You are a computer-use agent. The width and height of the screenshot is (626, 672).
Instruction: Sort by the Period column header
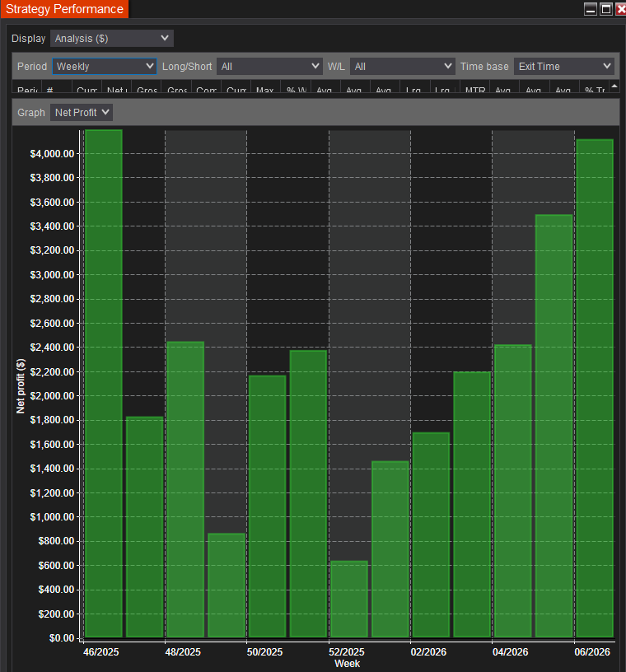pyautogui.click(x=26, y=89)
